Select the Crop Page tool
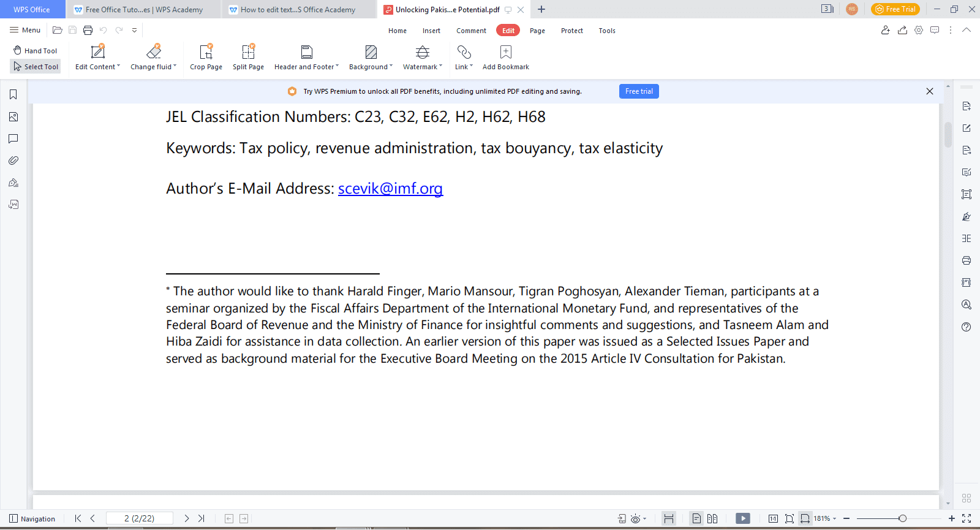The image size is (980, 530). pos(206,58)
